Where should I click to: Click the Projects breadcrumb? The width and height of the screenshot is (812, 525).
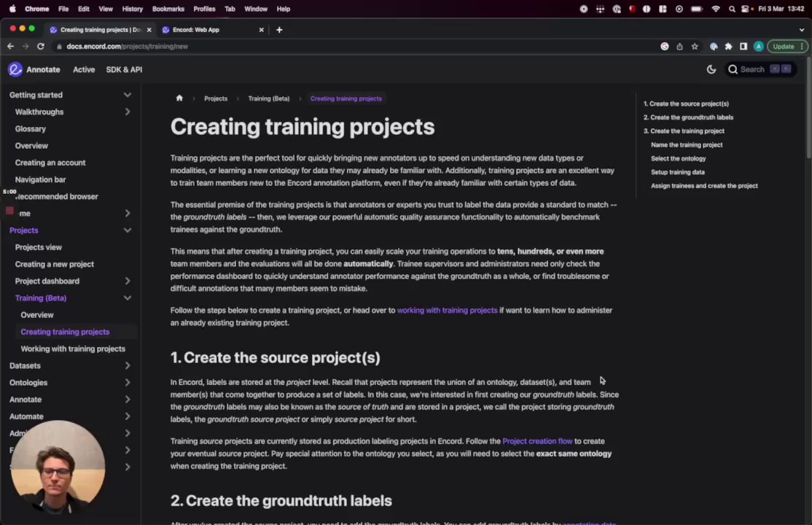(x=216, y=98)
